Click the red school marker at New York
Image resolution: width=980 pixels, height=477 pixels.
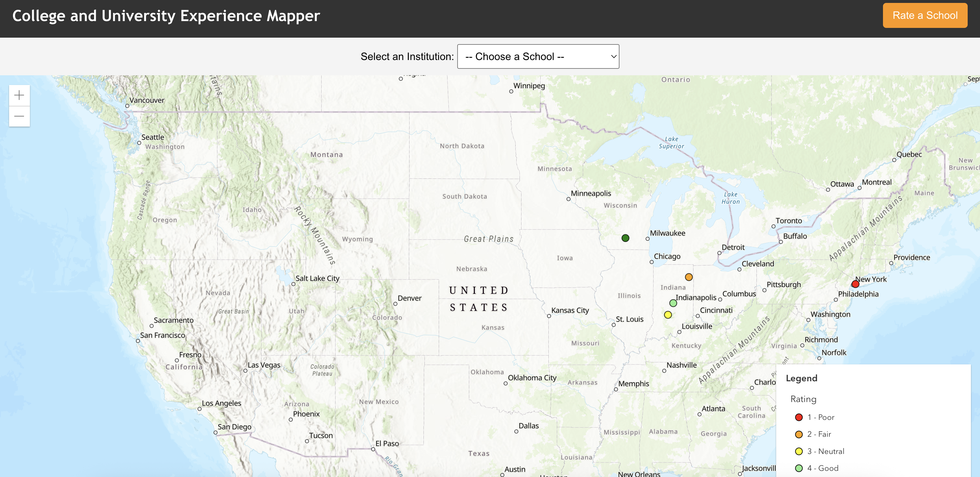(855, 284)
